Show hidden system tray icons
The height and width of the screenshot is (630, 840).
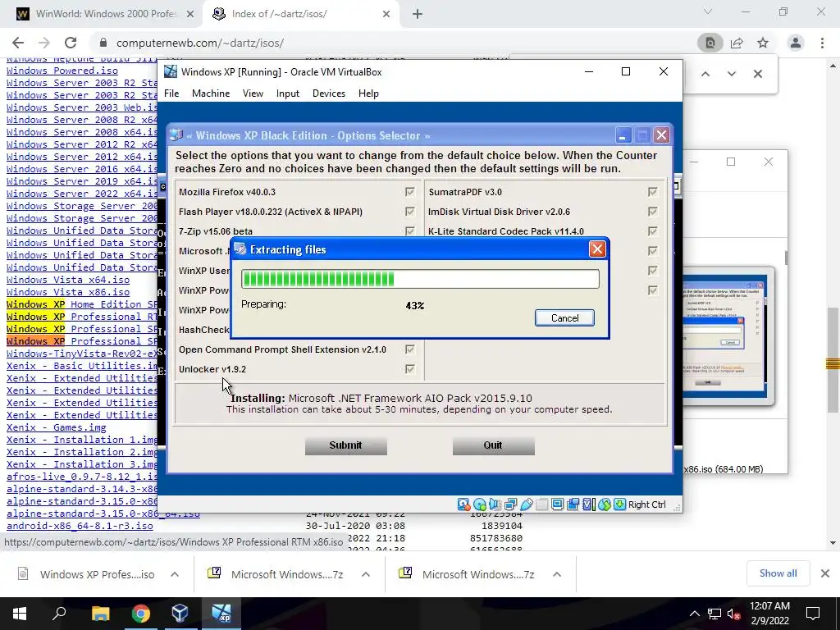point(694,614)
